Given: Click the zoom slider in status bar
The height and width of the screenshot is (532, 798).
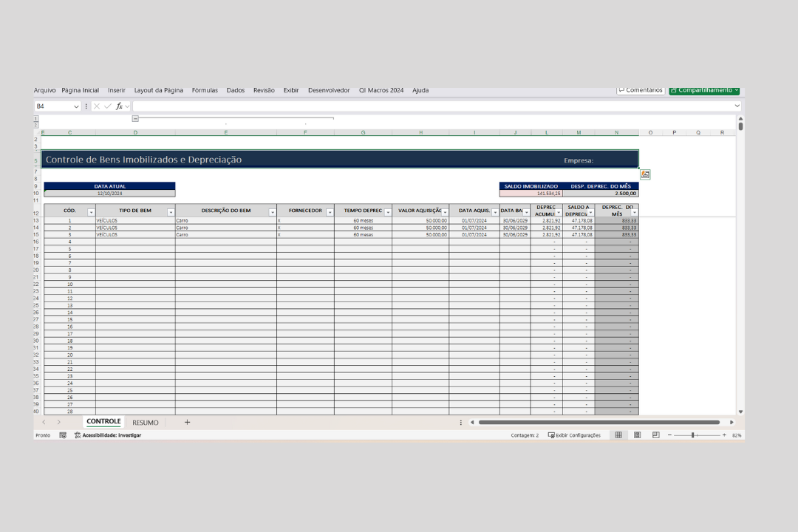Looking at the screenshot, I should [x=693, y=435].
